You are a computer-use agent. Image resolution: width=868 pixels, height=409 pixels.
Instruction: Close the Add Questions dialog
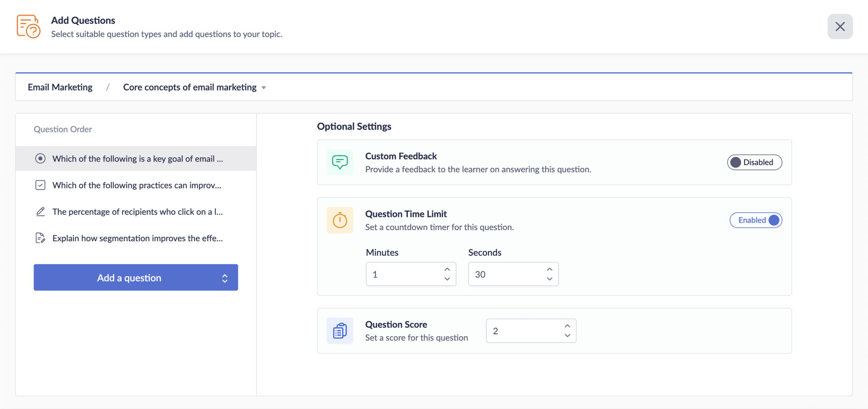[x=840, y=26]
